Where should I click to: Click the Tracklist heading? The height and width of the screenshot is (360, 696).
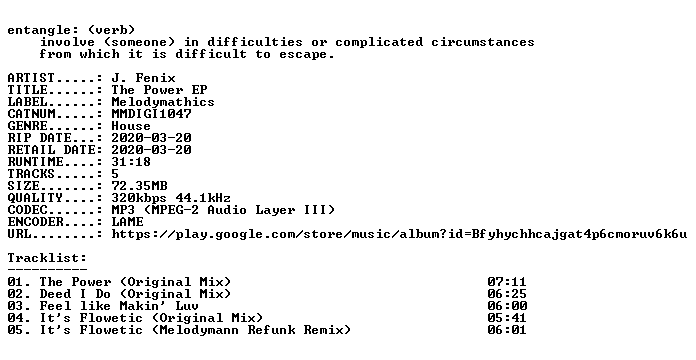(47, 258)
